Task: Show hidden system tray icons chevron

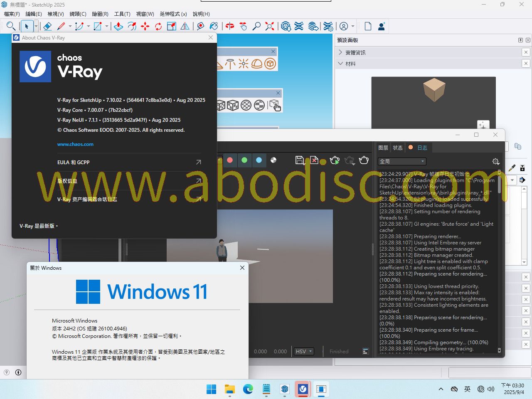Action: point(441,389)
